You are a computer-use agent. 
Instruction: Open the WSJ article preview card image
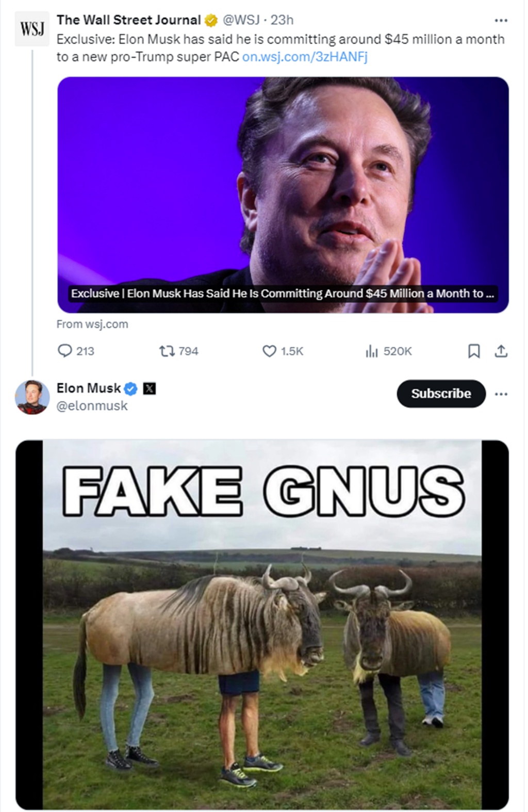coord(283,194)
